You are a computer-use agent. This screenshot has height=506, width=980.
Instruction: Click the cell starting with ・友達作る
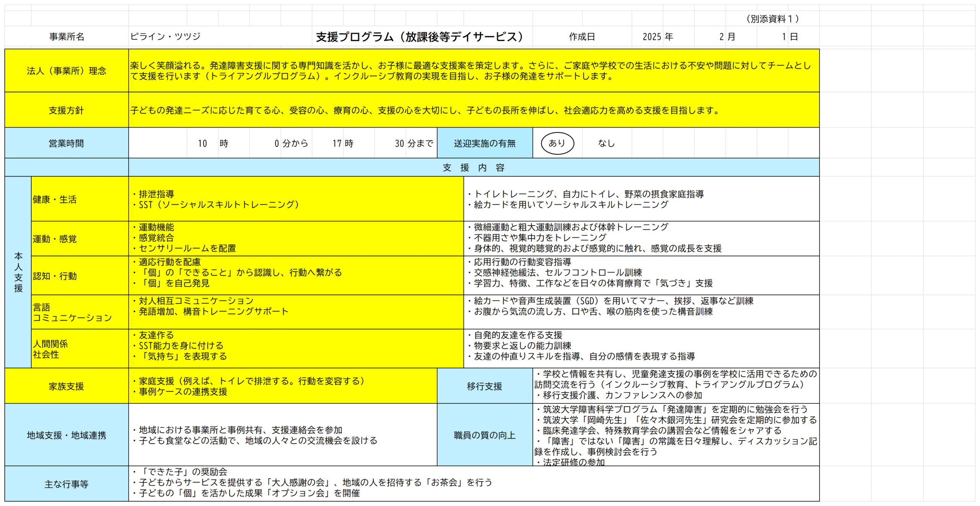tap(296, 349)
